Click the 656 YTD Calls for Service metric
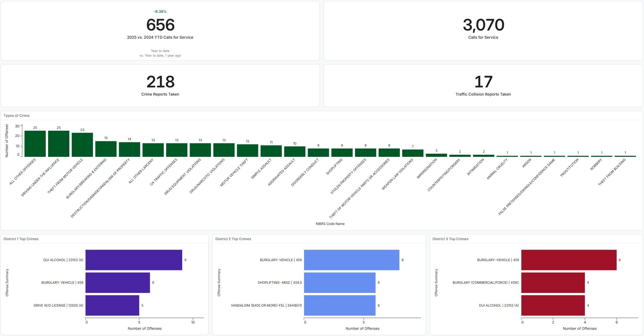644x336 pixels. tap(160, 25)
